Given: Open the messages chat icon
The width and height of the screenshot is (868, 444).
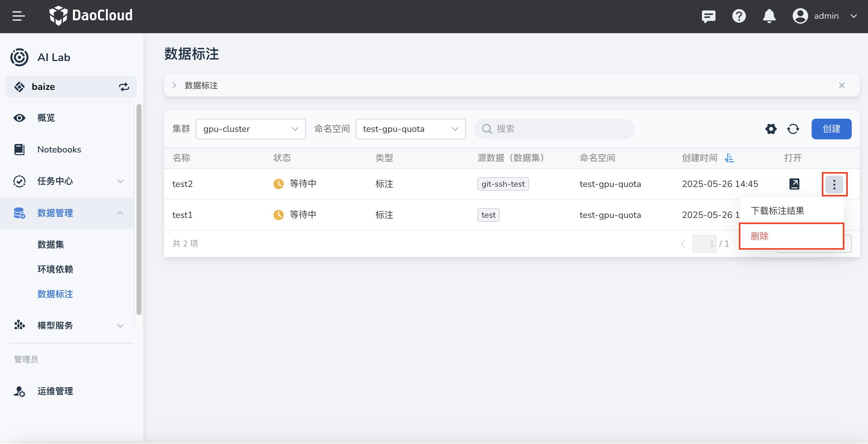Looking at the screenshot, I should click(x=708, y=16).
